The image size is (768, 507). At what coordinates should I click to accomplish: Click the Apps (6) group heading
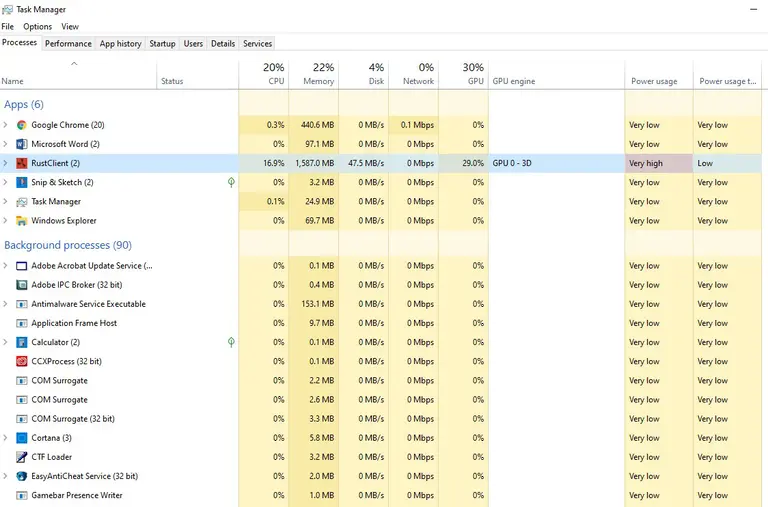pos(24,104)
